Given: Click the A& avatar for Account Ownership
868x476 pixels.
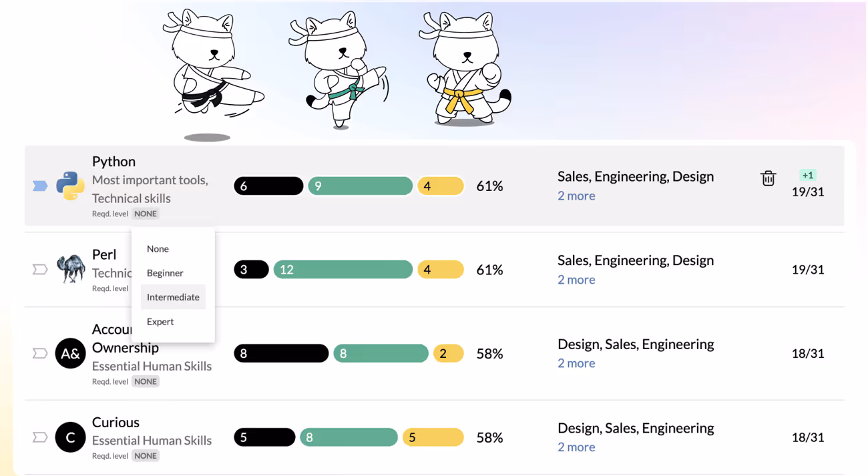Looking at the screenshot, I should pos(70,354).
